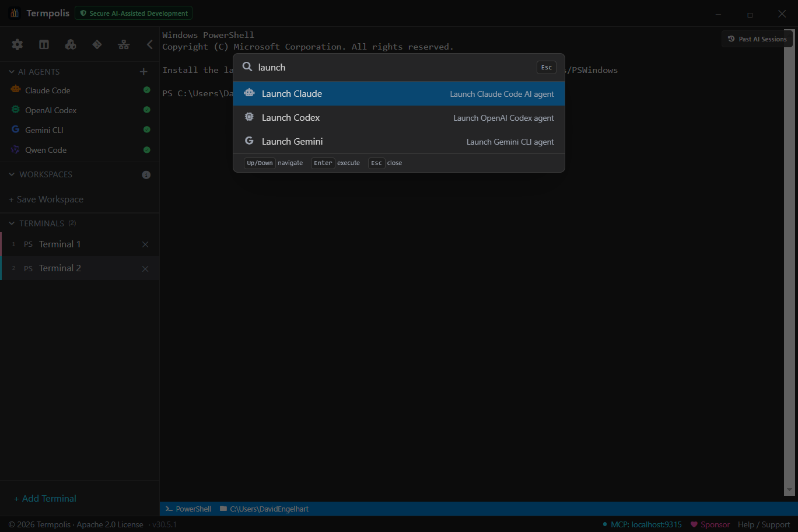This screenshot has width=798, height=532.
Task: Click the Up/Down key hint in the palette footer
Action: 260,163
